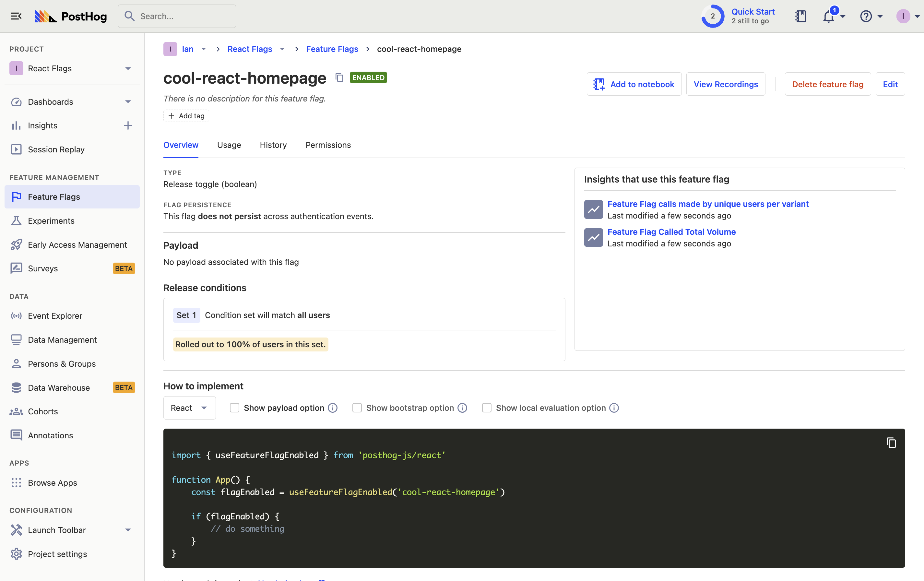Check the Show bootstrap option box
Screen dimensions: 924x581
(x=357, y=408)
